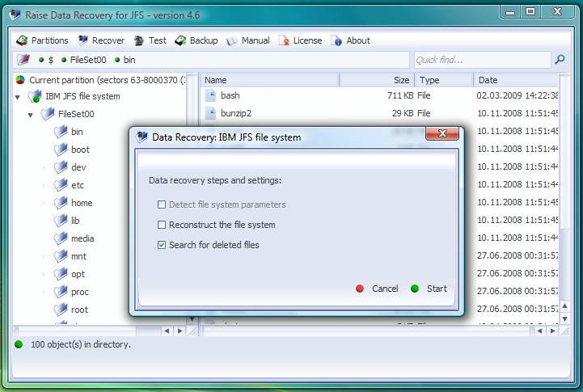Open the Partitions toolbar icon
This screenshot has height=392, width=583.
point(22,40)
